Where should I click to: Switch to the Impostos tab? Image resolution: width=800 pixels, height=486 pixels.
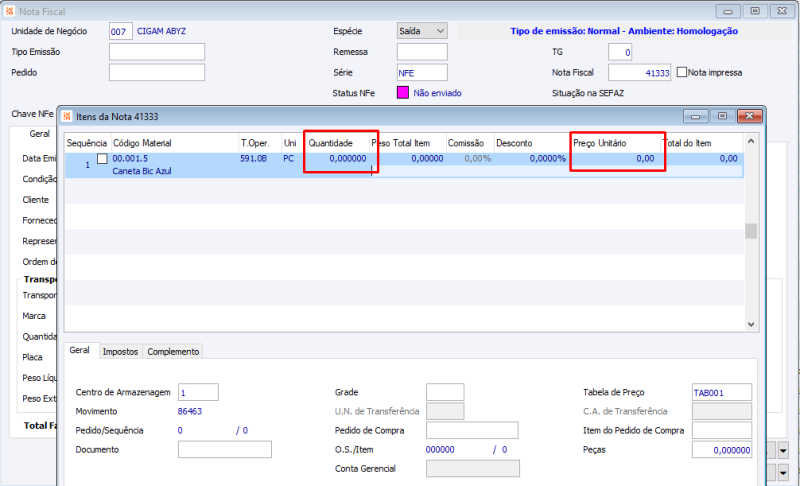click(x=120, y=351)
